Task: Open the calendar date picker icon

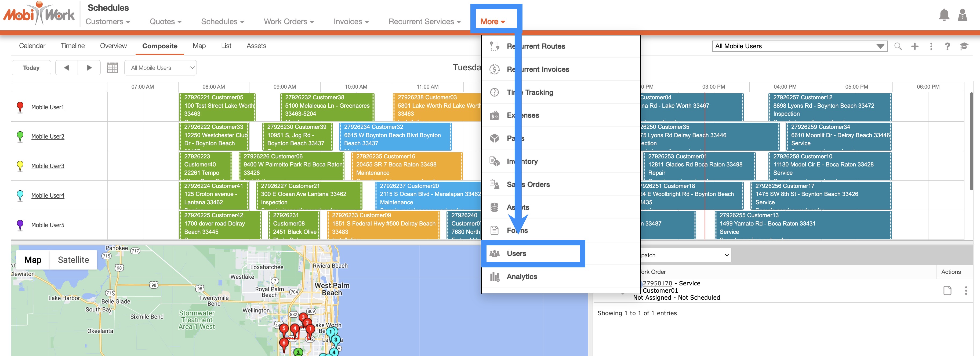Action: [112, 68]
